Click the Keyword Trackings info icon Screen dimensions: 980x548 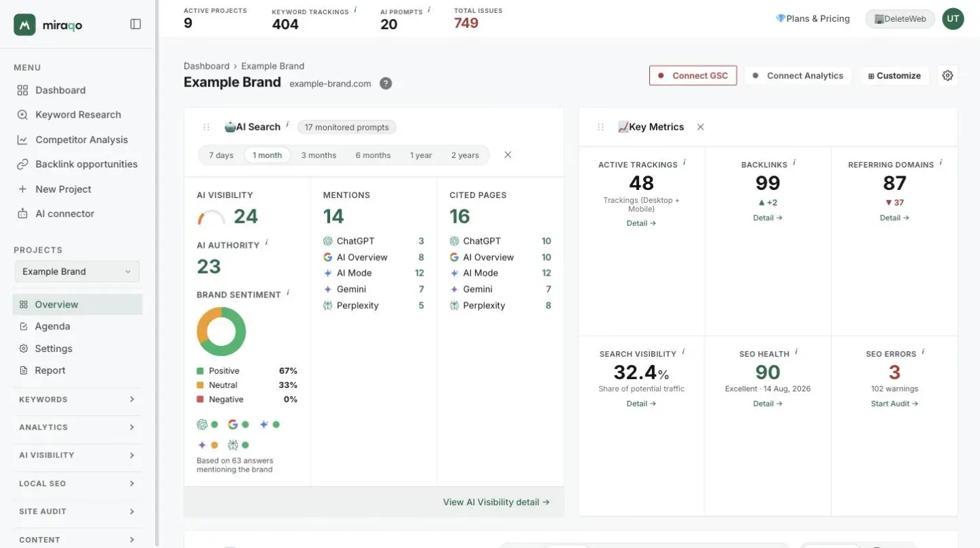tap(355, 10)
